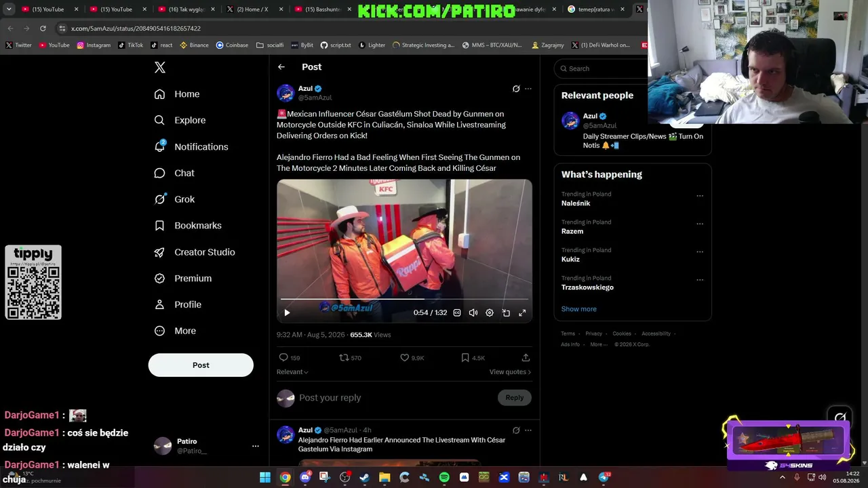
Task: Open Chat in the X sidebar
Action: pyautogui.click(x=174, y=174)
